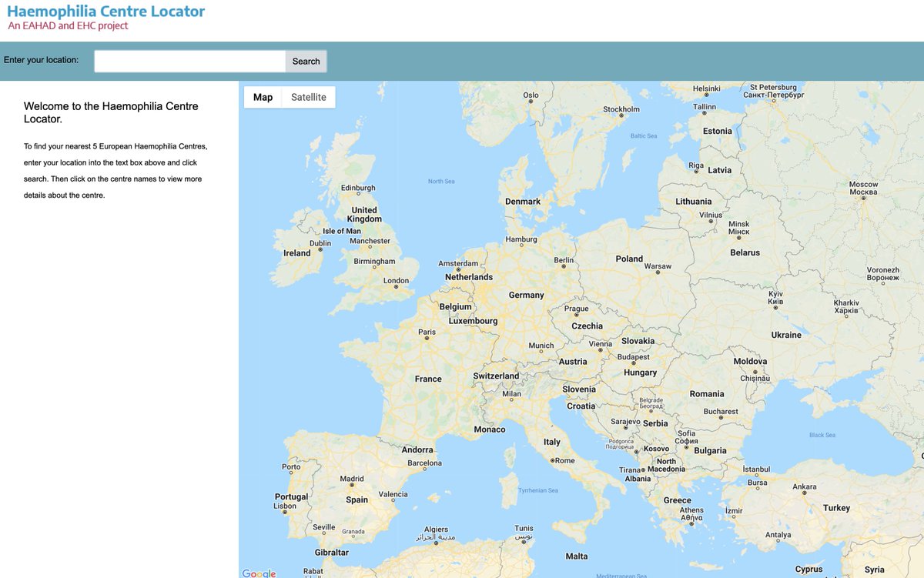The width and height of the screenshot is (924, 578).
Task: Click the Poland country label
Action: click(x=629, y=259)
